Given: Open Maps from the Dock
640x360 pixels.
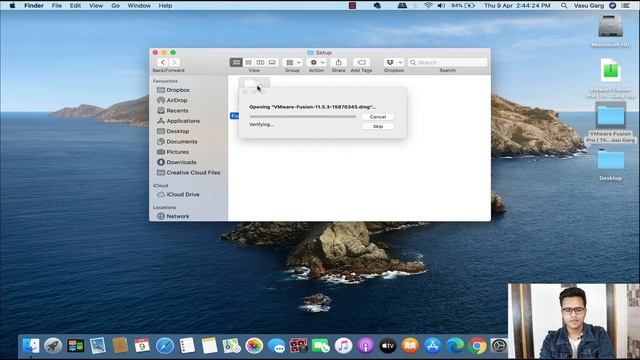Looking at the screenshot, I should point(231,346).
